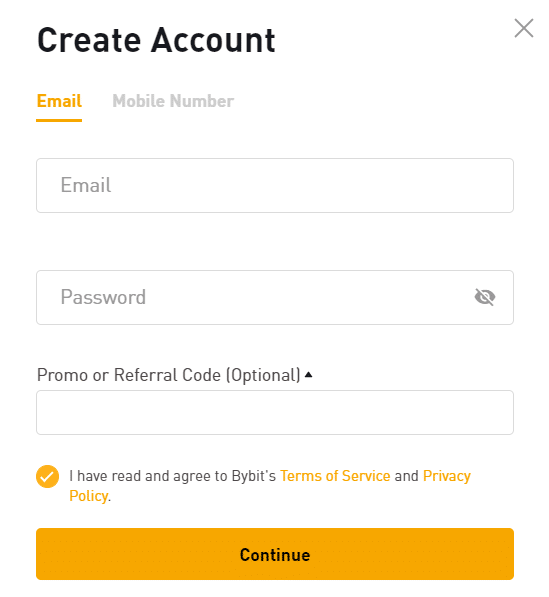This screenshot has width=549, height=597.
Task: Focus the Email input field
Action: (275, 185)
